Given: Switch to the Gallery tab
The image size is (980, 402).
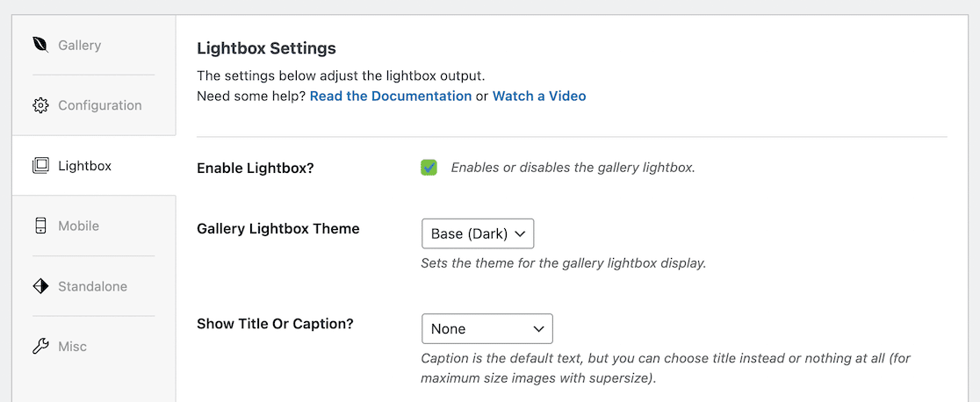Looking at the screenshot, I should pos(80,45).
